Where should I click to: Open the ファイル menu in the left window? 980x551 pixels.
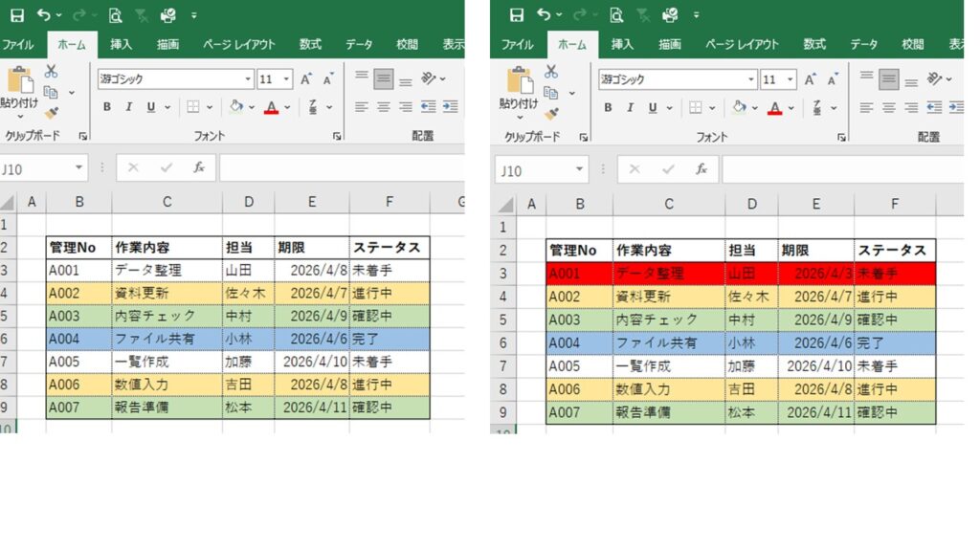(x=18, y=44)
